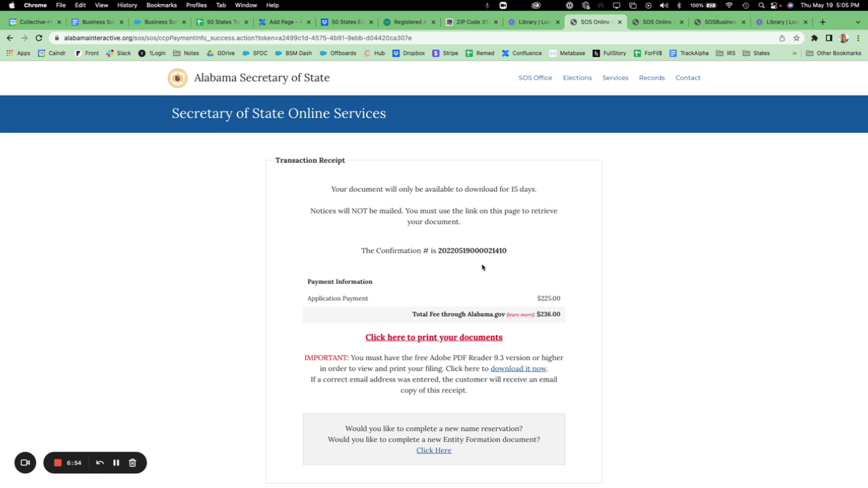
Task: Reload the current page
Action: [39, 38]
